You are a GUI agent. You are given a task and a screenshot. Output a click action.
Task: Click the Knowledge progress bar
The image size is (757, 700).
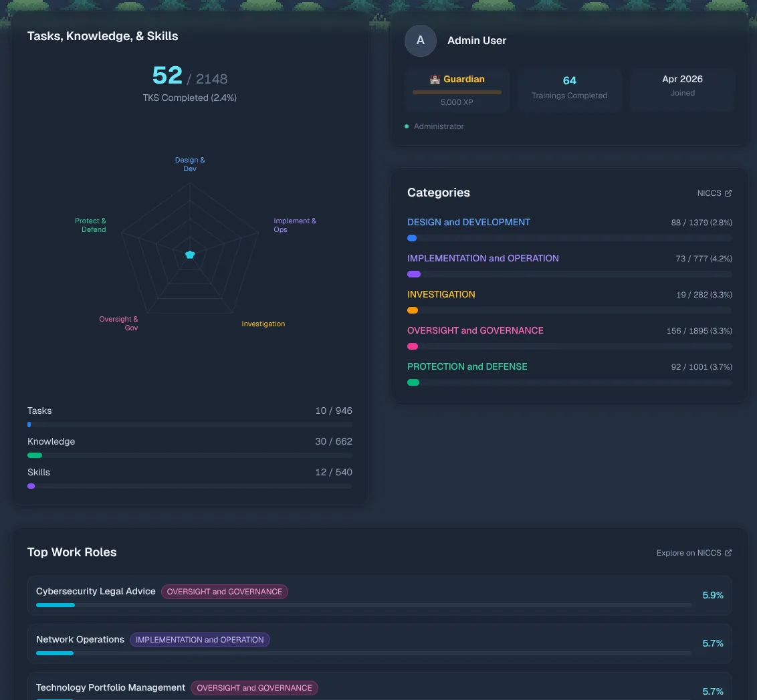tap(190, 455)
